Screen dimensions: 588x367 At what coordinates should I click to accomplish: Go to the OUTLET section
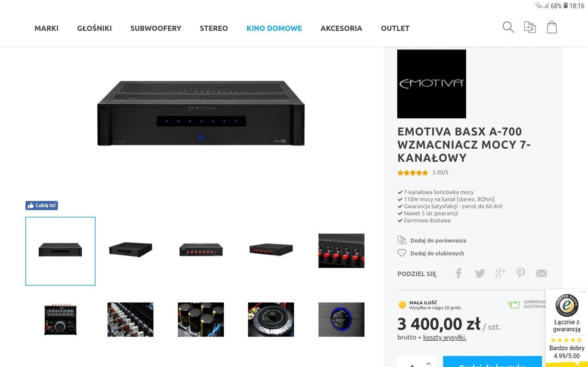pyautogui.click(x=395, y=28)
